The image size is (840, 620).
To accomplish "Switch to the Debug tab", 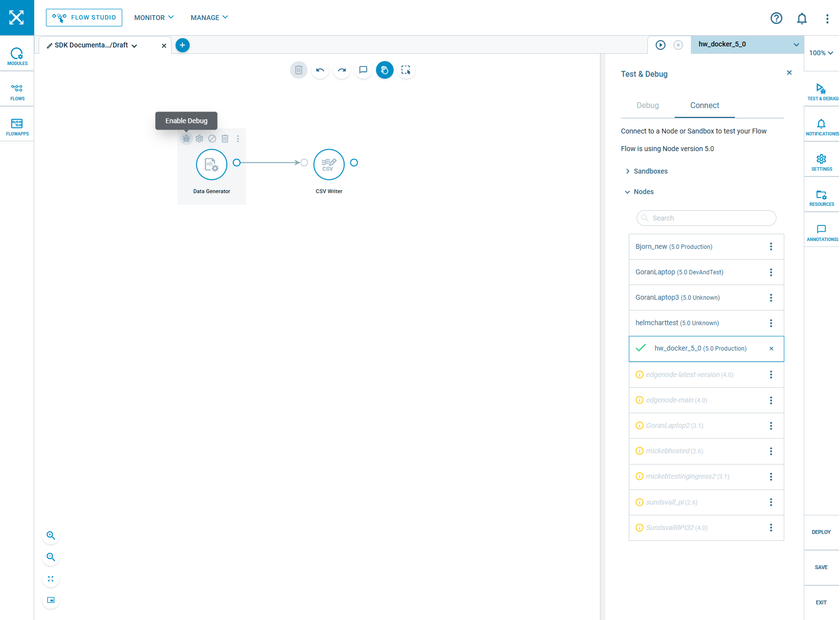I will coord(647,106).
